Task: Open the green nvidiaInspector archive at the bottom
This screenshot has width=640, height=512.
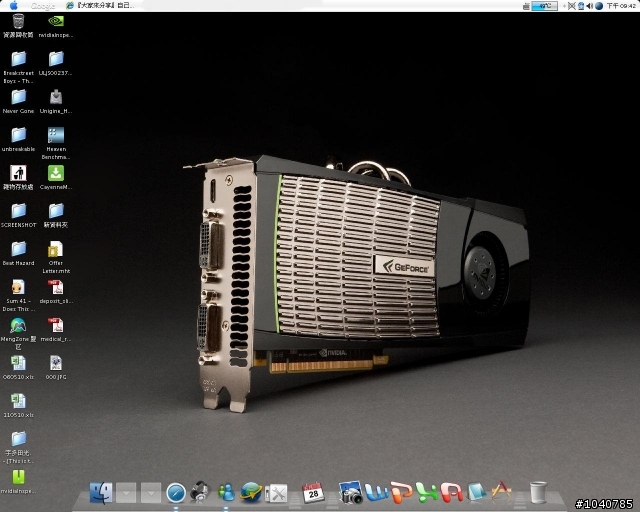Action: click(18, 481)
